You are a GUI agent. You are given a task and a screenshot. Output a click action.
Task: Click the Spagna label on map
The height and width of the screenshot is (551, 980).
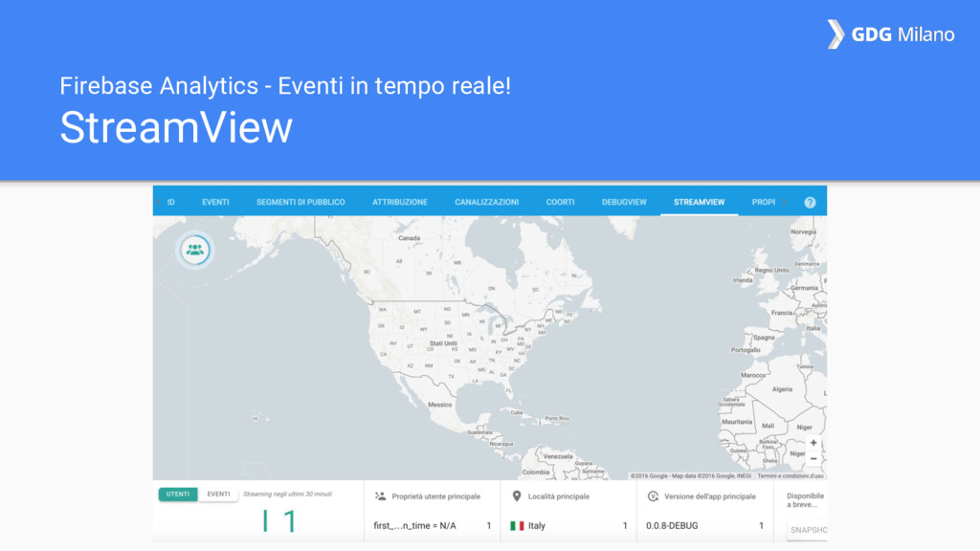[764, 338]
